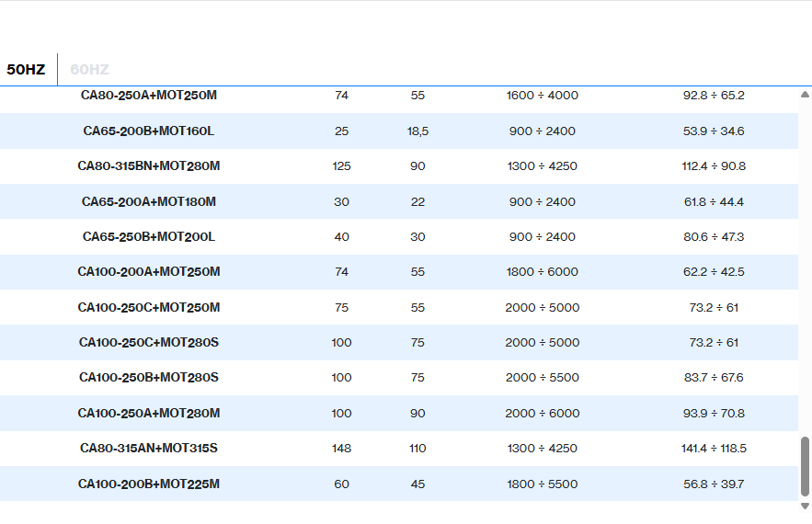Switch to the 50HZ tab

coord(26,70)
